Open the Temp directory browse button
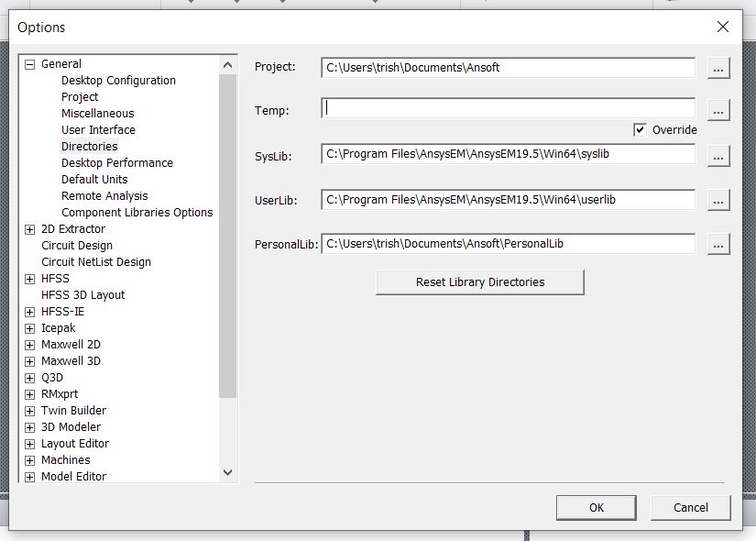 pyautogui.click(x=718, y=109)
